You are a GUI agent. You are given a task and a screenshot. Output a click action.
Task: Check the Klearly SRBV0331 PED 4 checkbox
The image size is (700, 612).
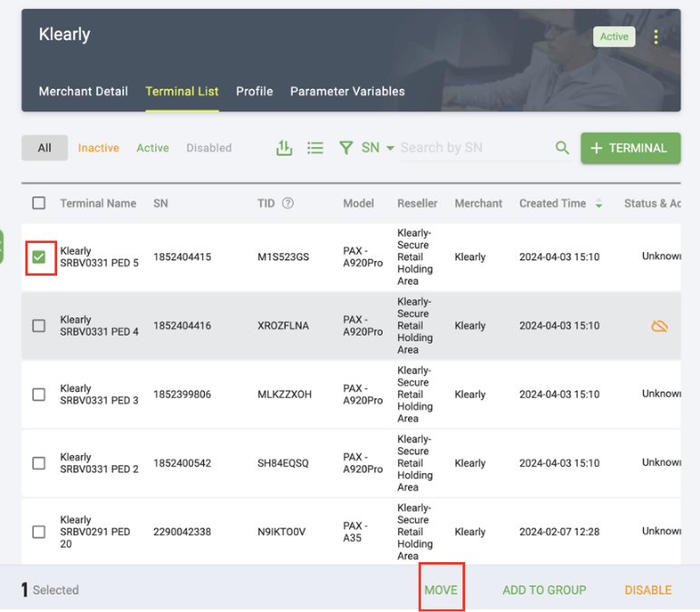[39, 325]
